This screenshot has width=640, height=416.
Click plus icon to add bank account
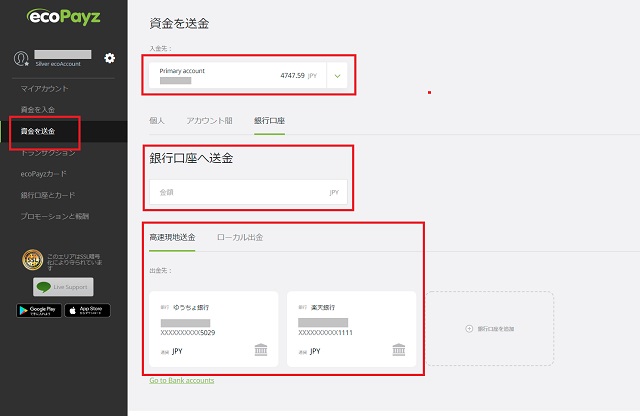coord(470,328)
